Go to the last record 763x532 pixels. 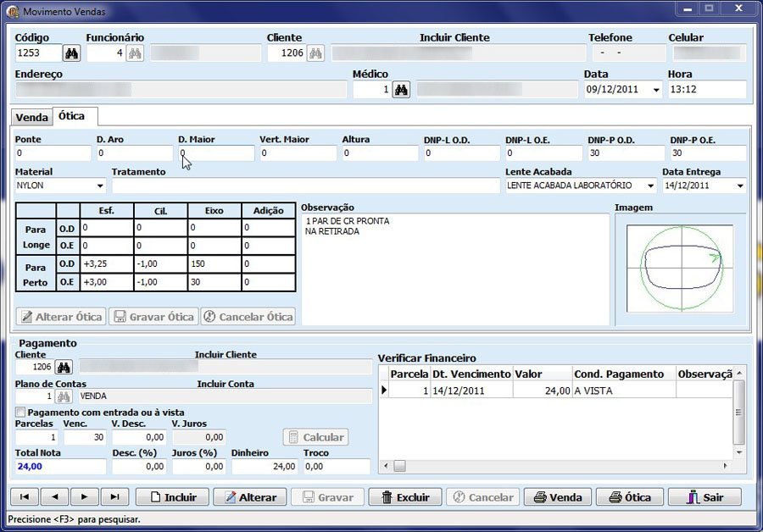pos(114,497)
